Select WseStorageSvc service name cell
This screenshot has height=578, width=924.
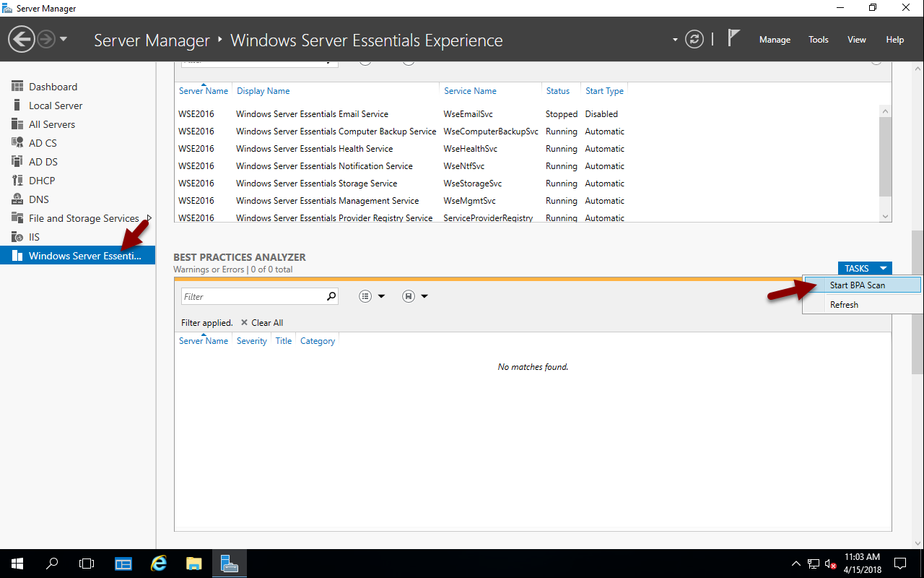tap(473, 184)
